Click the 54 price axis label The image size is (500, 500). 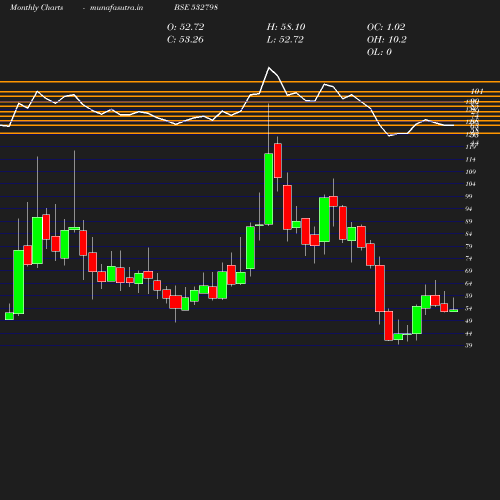coord(469,309)
